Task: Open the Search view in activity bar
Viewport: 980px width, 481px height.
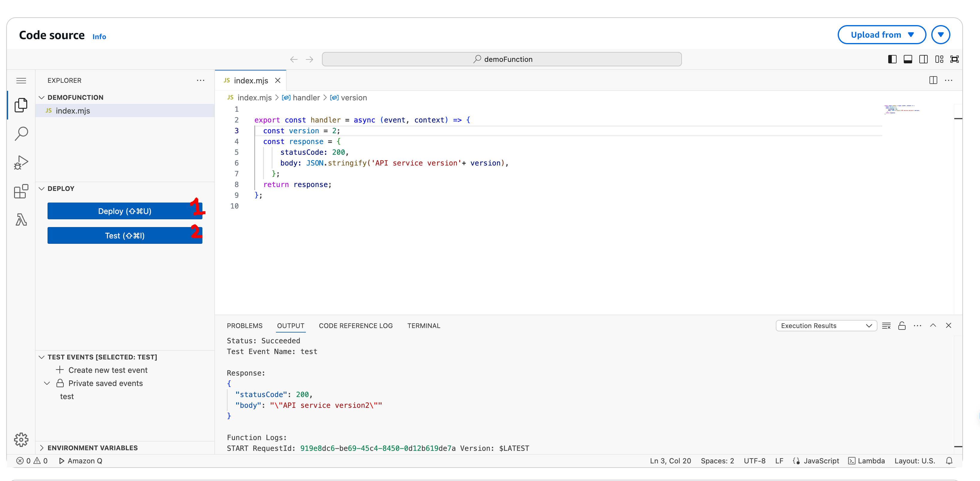Action: point(21,134)
